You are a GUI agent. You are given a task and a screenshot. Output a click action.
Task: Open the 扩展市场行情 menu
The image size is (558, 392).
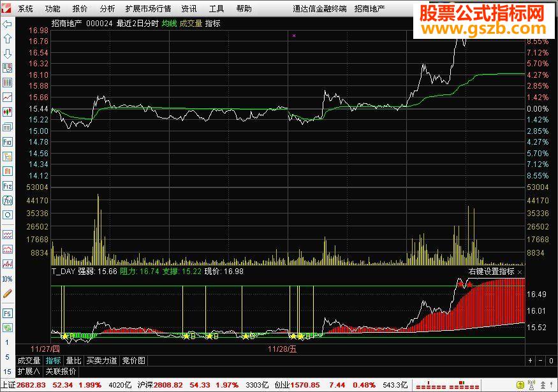[x=148, y=8]
